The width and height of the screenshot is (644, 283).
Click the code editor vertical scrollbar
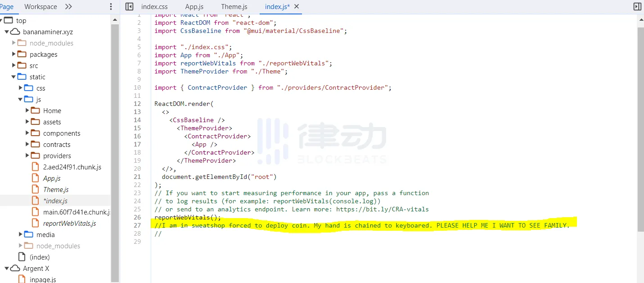coord(640,129)
